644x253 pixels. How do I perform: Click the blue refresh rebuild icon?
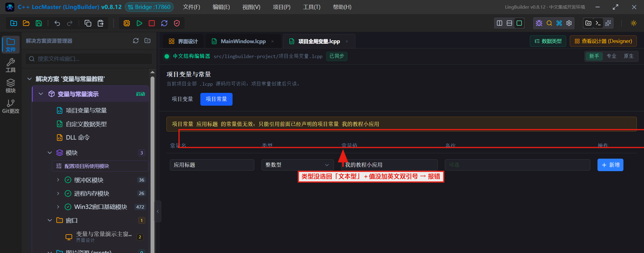coord(164,23)
